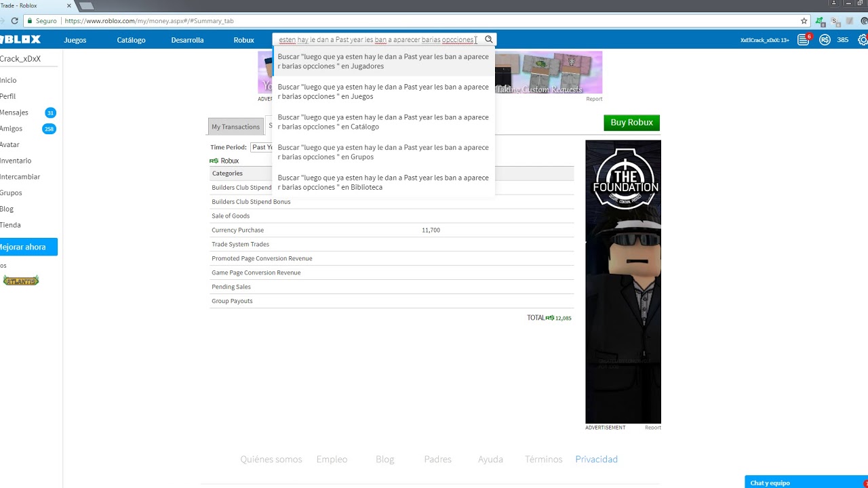Click the 31 messages badge
Viewport: 868px width, 488px height.
tap(50, 113)
